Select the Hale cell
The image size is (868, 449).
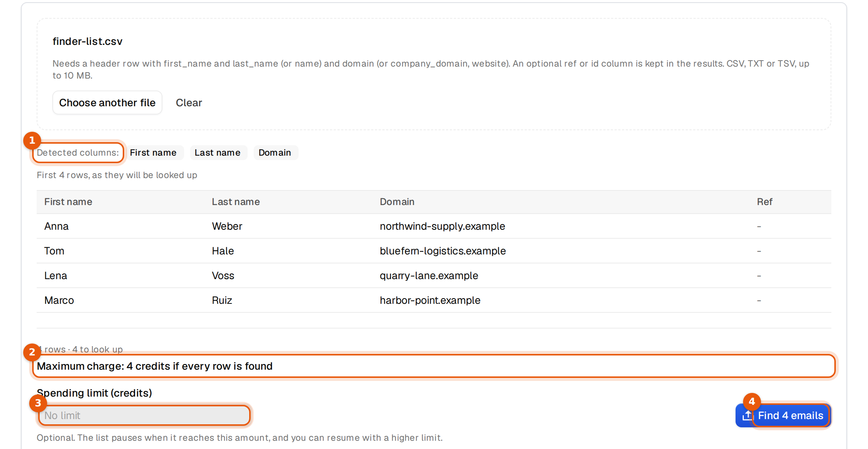[x=223, y=251]
